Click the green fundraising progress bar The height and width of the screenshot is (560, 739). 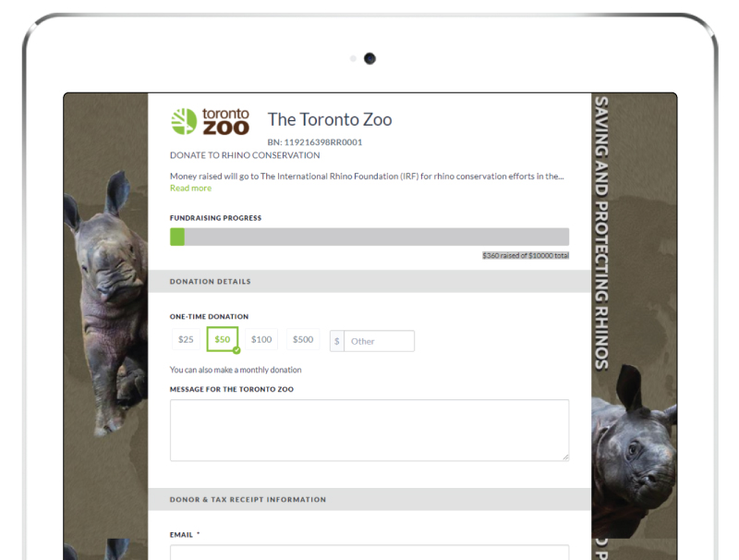(177, 237)
